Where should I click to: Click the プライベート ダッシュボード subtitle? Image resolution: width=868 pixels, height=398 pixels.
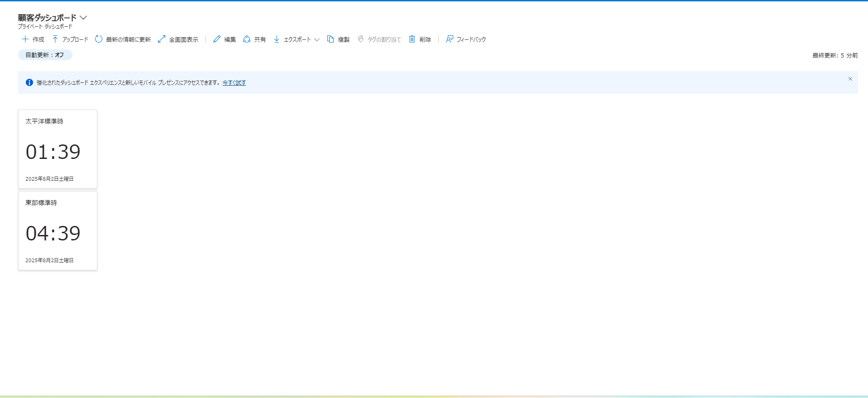coord(45,27)
